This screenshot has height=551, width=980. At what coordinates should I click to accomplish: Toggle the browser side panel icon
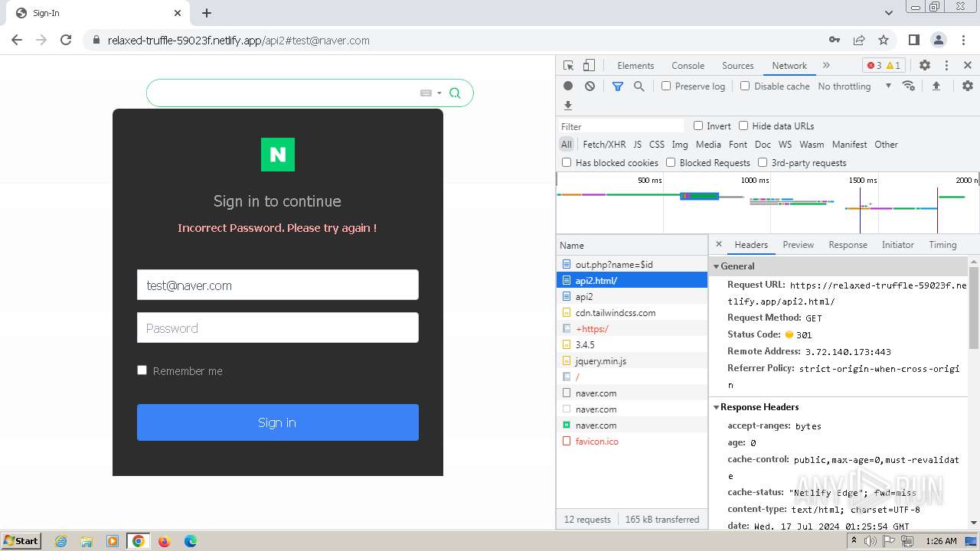click(x=913, y=40)
